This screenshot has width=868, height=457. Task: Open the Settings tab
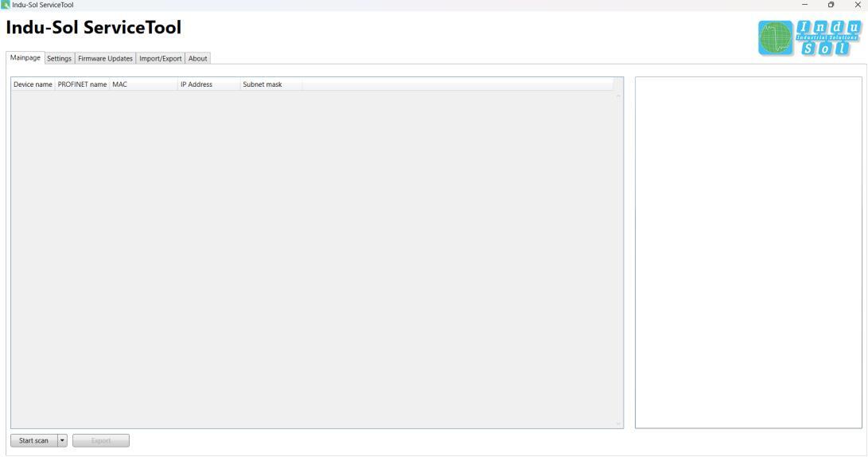[59, 58]
